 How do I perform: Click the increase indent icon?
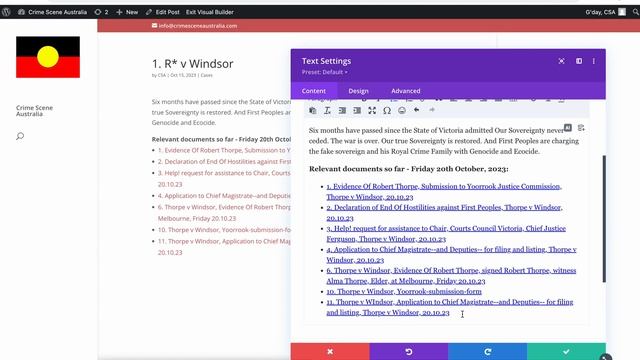click(x=357, y=110)
